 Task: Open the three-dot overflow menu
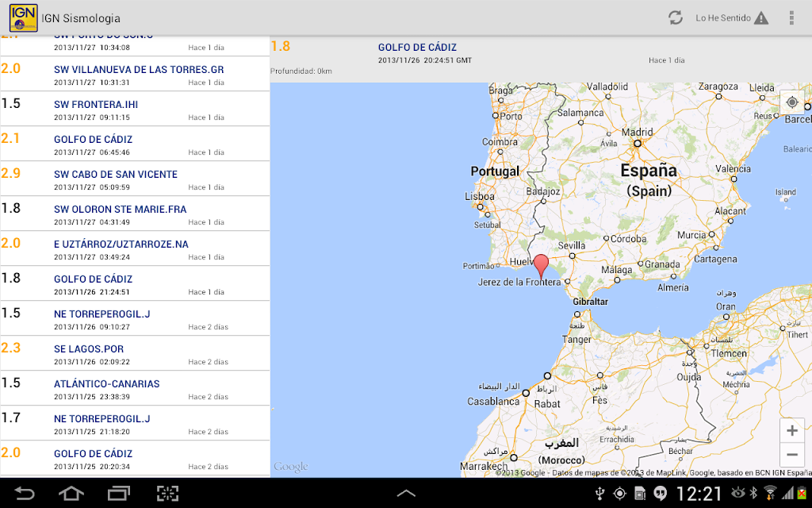(x=791, y=17)
